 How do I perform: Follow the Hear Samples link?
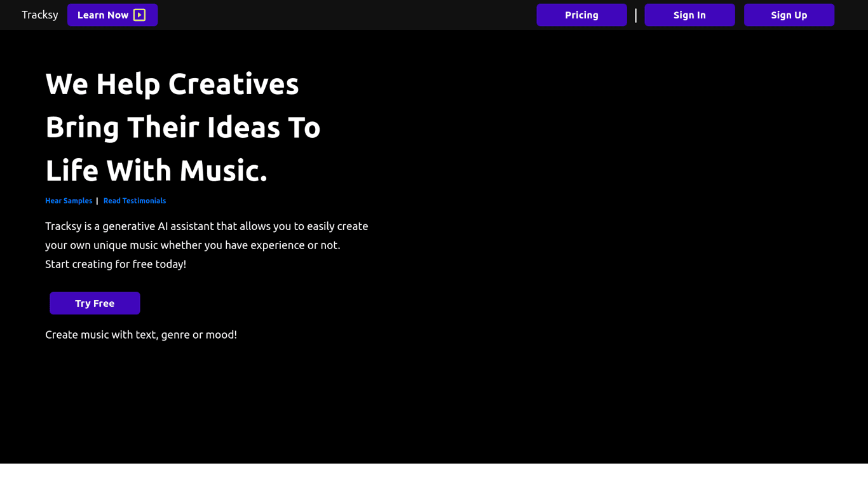click(x=69, y=201)
